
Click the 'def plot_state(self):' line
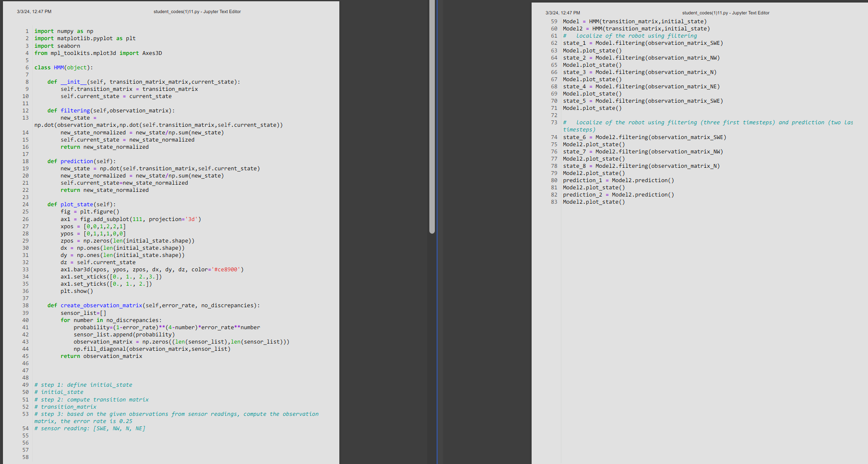coord(81,205)
